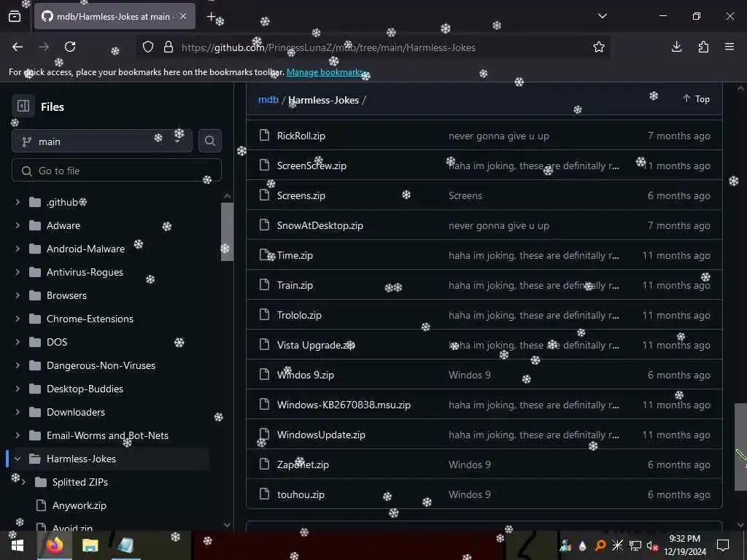Collapse the Files side panel icon
Image resolution: width=747 pixels, height=560 pixels.
tap(23, 106)
